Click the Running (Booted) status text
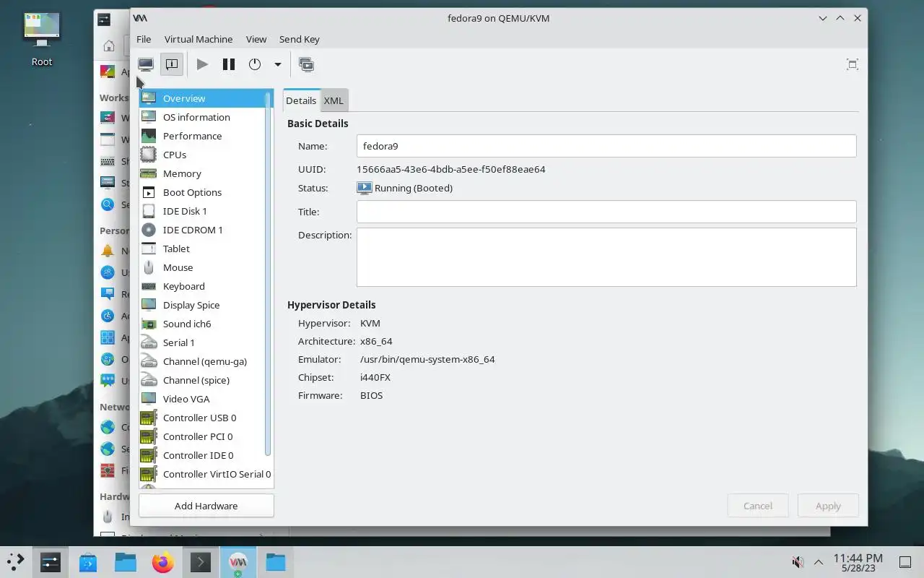The width and height of the screenshot is (924, 578). [414, 188]
